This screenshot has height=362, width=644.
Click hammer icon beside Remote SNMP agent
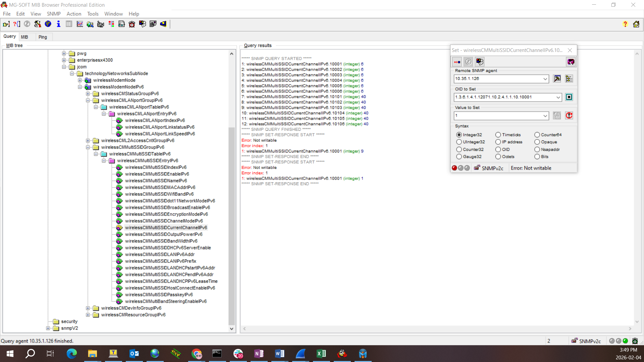pos(557,78)
